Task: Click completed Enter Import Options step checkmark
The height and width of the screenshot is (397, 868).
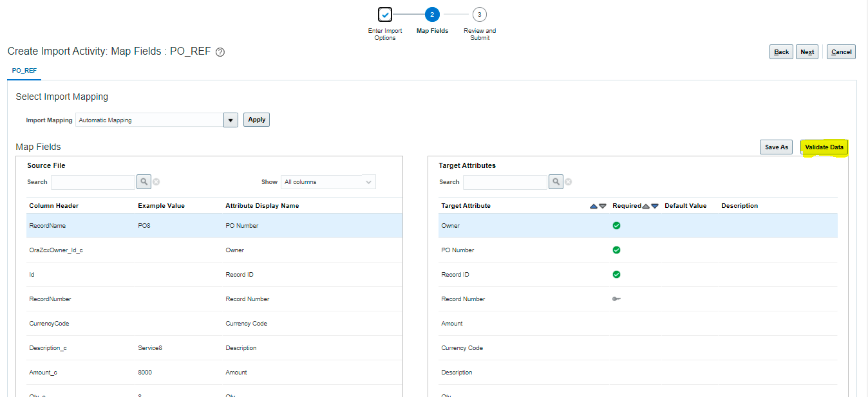Action: (385, 14)
